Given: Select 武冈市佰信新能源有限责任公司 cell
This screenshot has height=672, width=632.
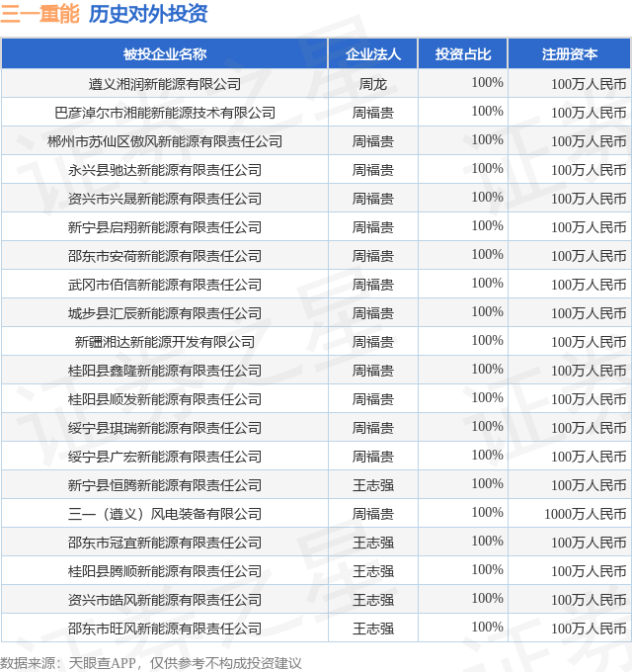Looking at the screenshot, I should 165,285.
